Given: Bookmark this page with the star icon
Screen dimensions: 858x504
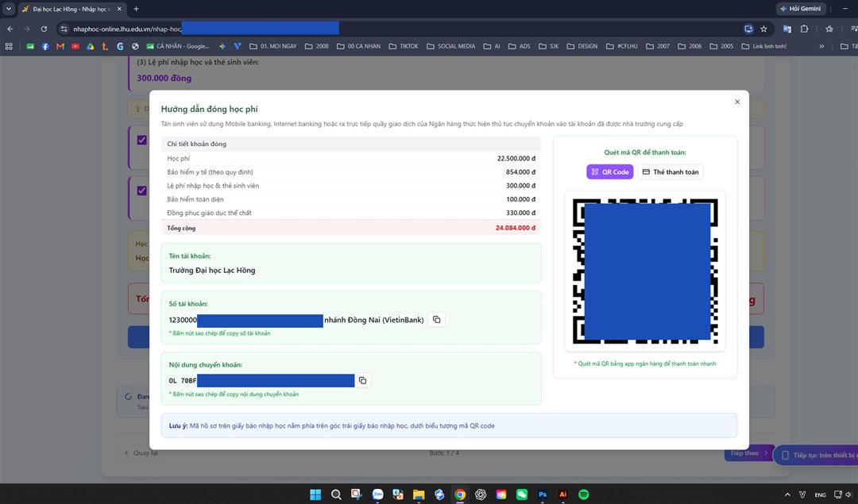Looking at the screenshot, I should 763,29.
